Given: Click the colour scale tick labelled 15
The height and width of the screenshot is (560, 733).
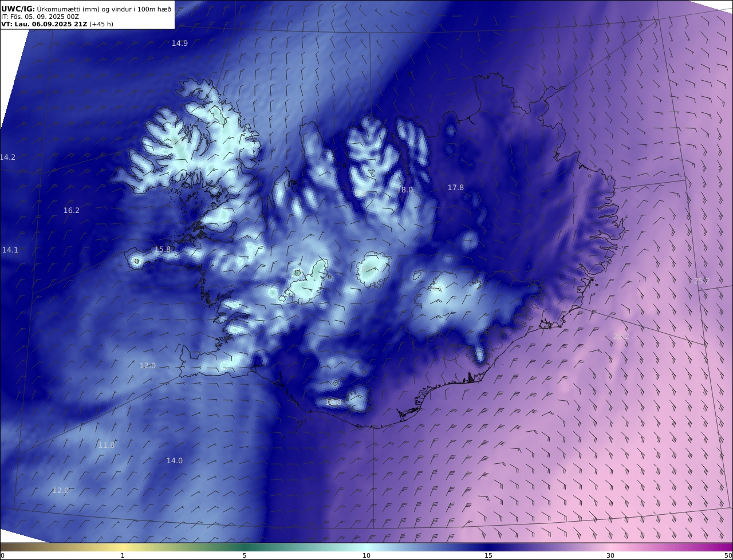Looking at the screenshot, I should 488,555.
